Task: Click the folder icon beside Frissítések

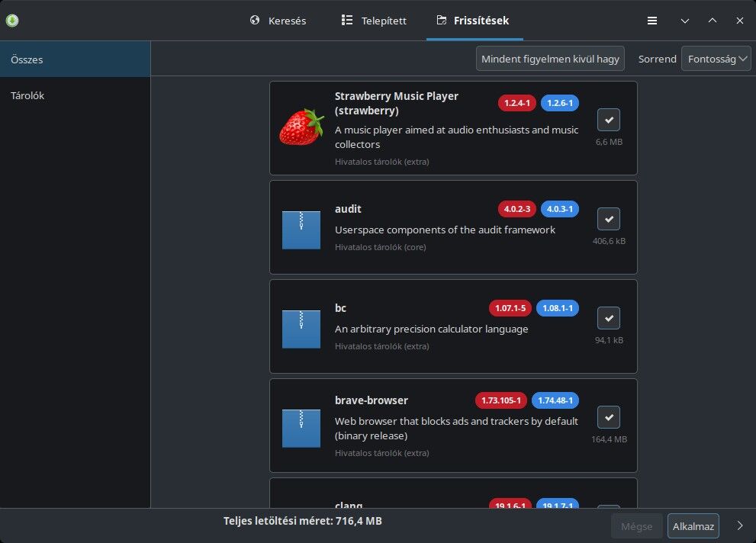Action: coord(441,21)
